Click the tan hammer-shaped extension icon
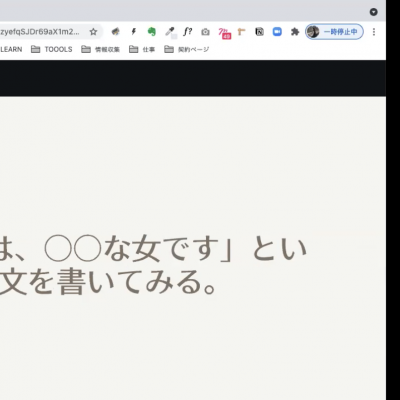This screenshot has width=400, height=400. (x=241, y=32)
